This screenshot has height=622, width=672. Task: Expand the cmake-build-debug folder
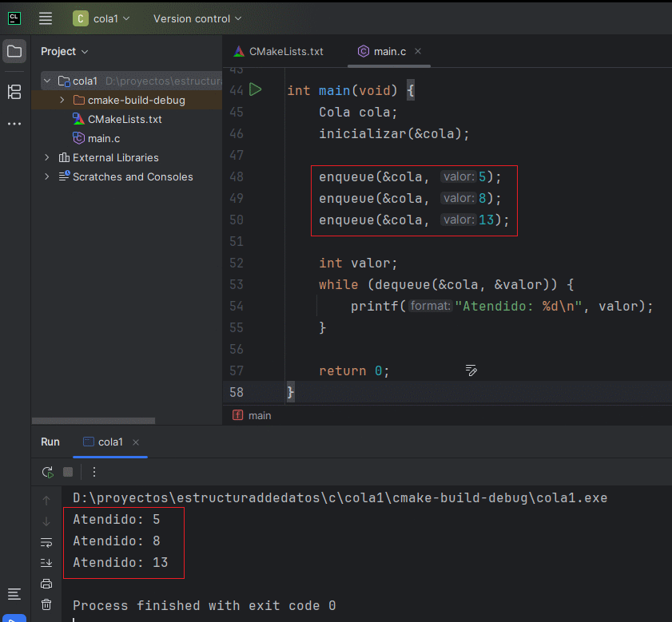pos(62,100)
